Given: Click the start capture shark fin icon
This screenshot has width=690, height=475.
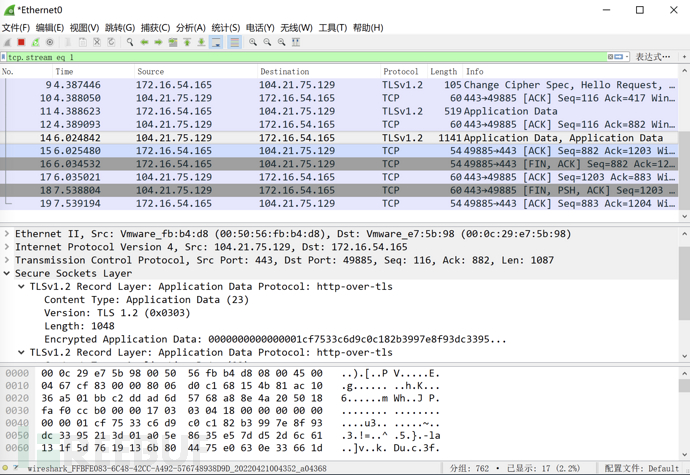Looking at the screenshot, I should click(x=7, y=42).
